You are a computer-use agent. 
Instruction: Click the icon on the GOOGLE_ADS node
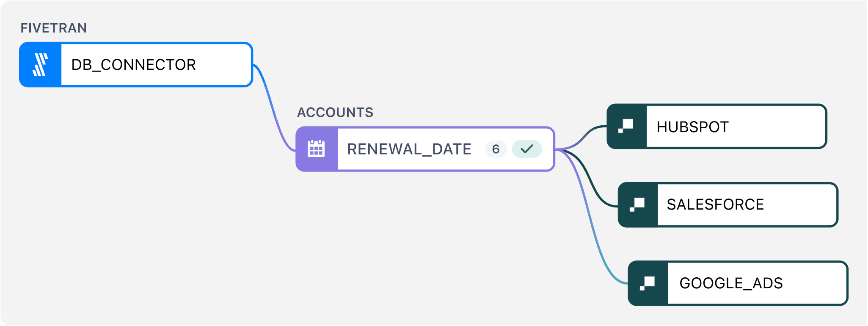coord(648,283)
